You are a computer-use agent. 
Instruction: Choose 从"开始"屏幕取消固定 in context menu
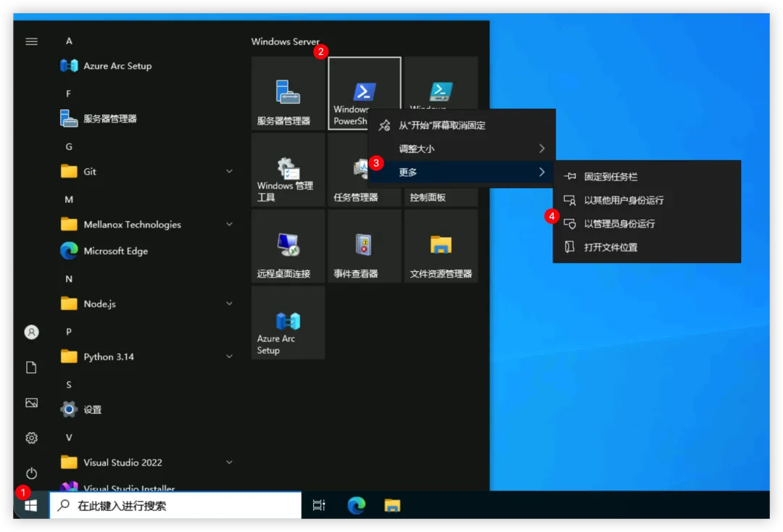tap(461, 125)
